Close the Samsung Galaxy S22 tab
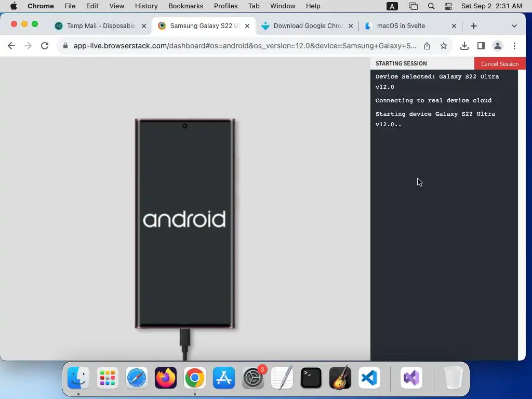Image resolution: width=532 pixels, height=399 pixels. click(x=247, y=26)
